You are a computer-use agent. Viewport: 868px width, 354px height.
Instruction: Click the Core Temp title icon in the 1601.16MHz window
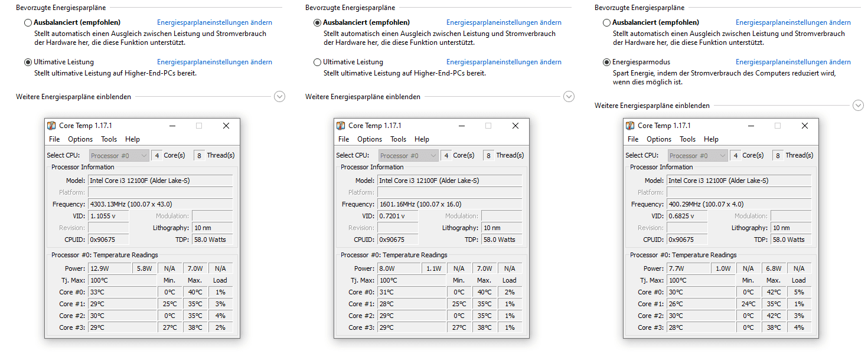point(341,126)
